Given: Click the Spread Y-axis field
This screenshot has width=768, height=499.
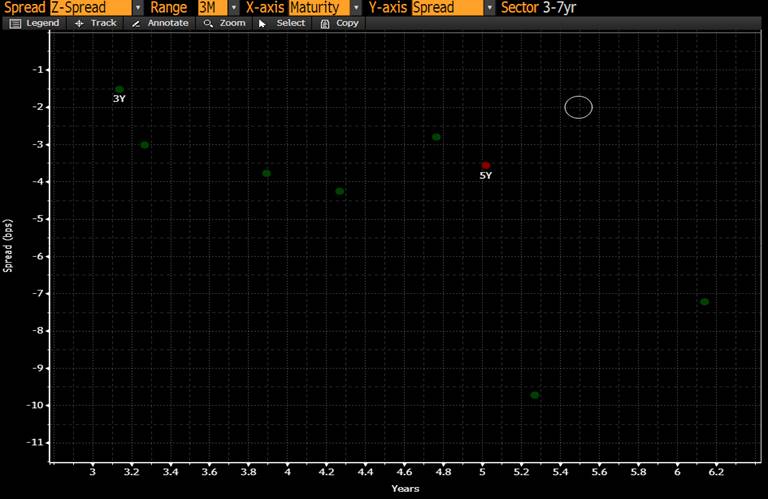Looking at the screenshot, I should [448, 7].
